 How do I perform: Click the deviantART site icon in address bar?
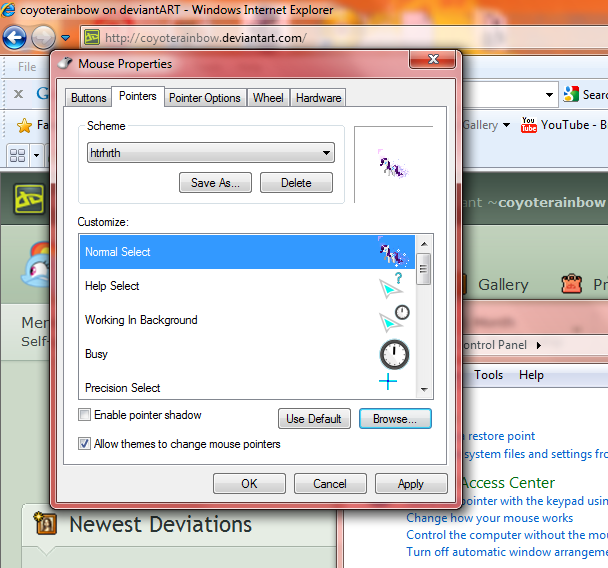[92, 38]
